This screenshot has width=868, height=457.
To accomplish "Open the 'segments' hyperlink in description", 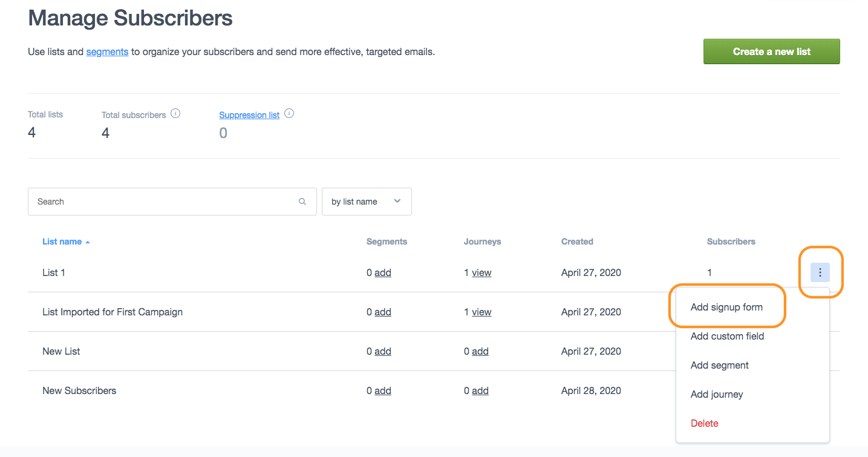I will click(107, 52).
